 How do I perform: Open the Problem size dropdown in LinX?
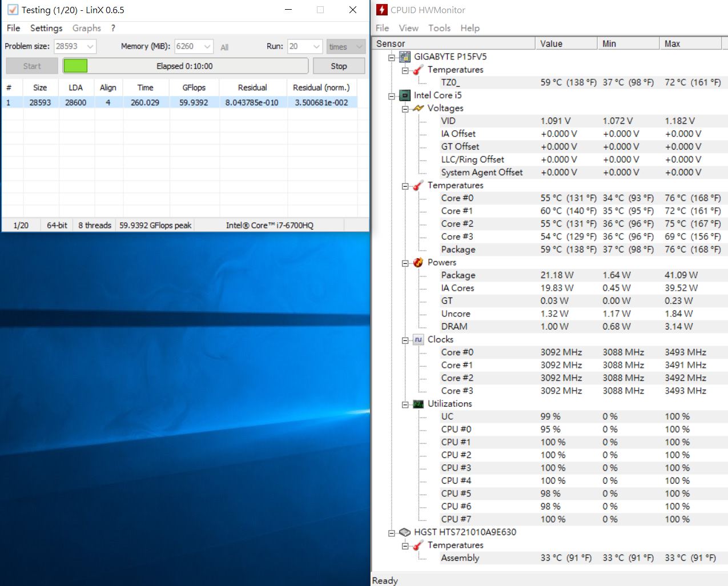click(90, 46)
